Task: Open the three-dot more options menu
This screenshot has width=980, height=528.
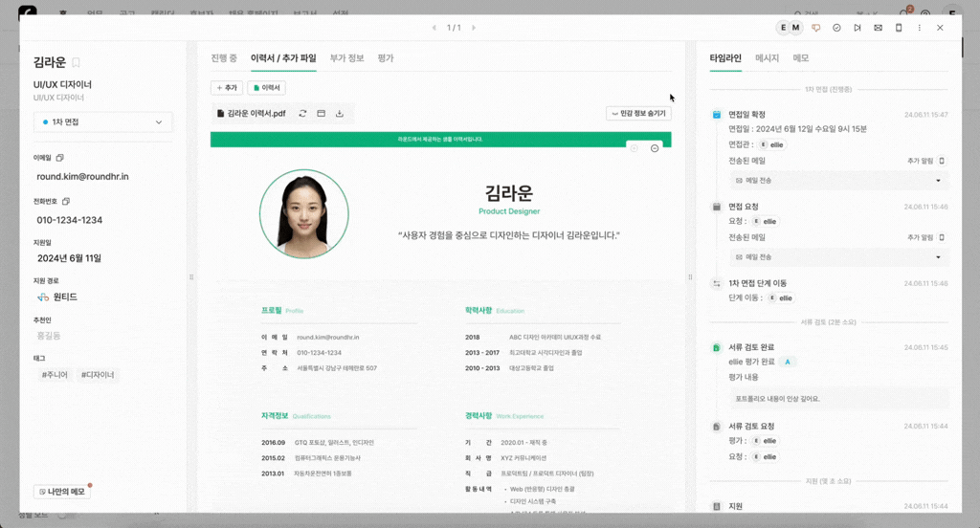Action: click(920, 28)
